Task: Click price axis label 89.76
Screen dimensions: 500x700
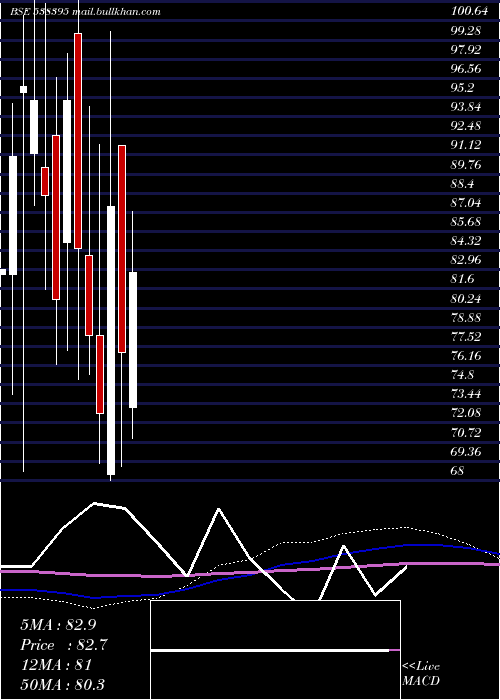Action: (x=466, y=165)
